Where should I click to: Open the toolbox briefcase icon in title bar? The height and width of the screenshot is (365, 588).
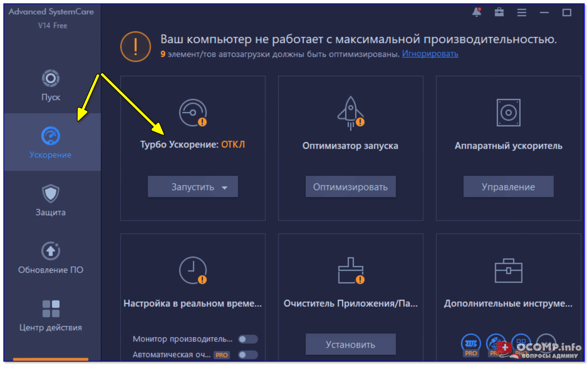click(499, 13)
